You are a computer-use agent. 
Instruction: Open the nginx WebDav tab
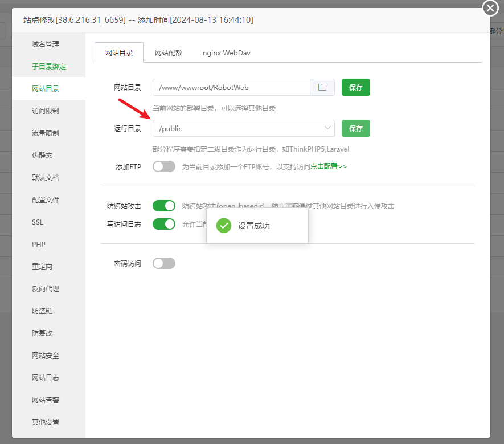[x=226, y=52]
